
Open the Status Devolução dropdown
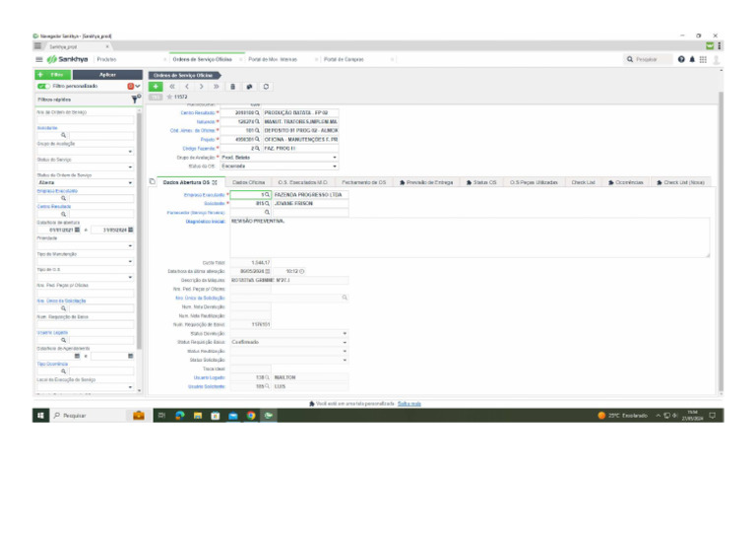[288, 333]
